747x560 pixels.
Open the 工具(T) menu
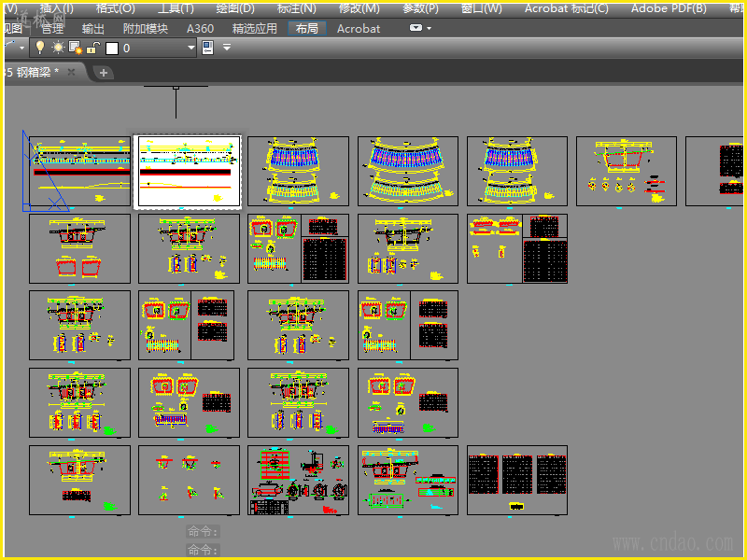coord(176,8)
